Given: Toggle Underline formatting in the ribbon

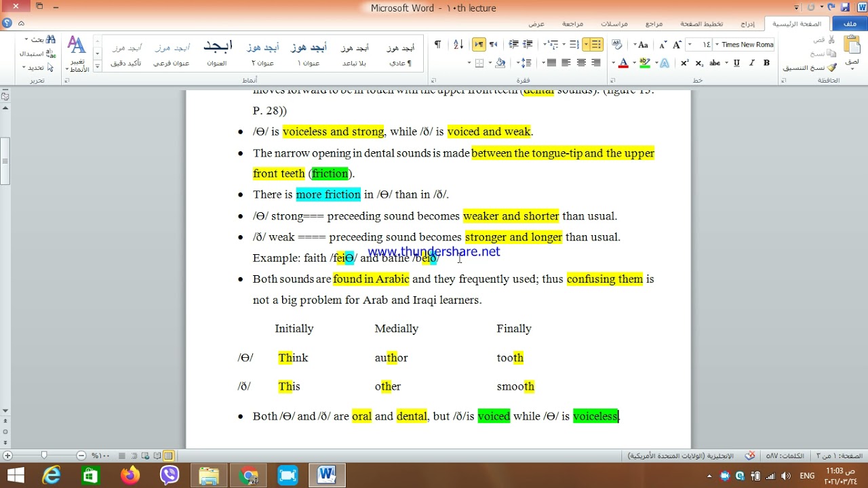Looking at the screenshot, I should click(x=736, y=63).
